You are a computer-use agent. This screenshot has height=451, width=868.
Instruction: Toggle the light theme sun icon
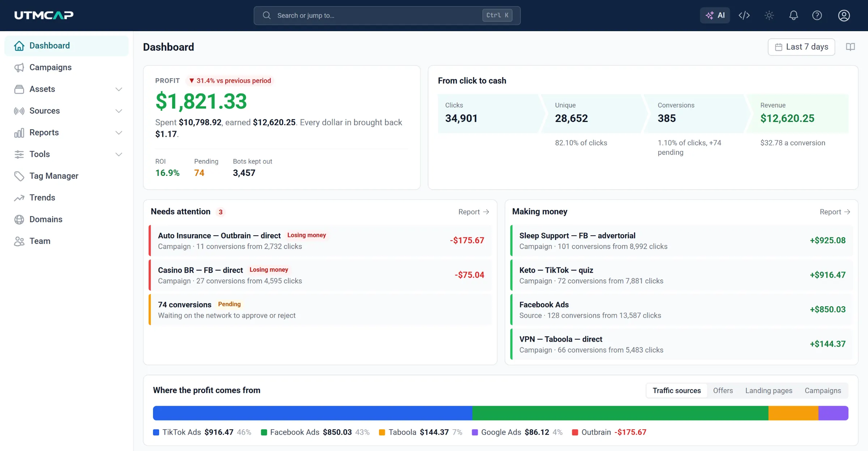coord(769,15)
